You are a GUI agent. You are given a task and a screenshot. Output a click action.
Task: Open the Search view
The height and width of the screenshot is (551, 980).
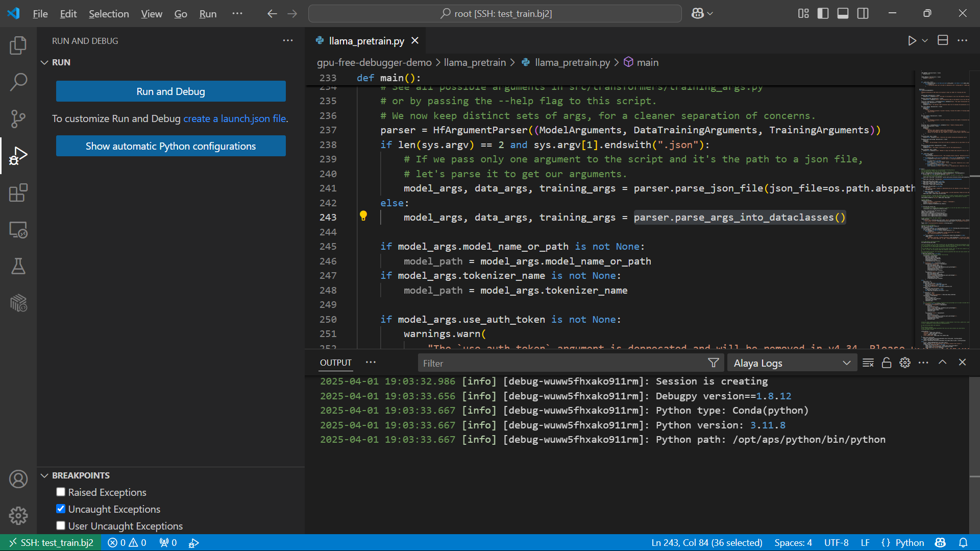pyautogui.click(x=18, y=82)
